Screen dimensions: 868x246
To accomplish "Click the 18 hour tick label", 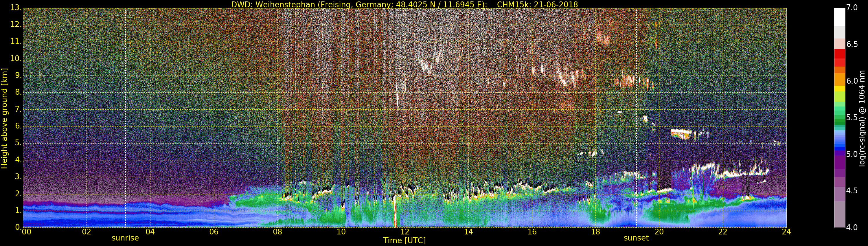I will pos(595,232).
